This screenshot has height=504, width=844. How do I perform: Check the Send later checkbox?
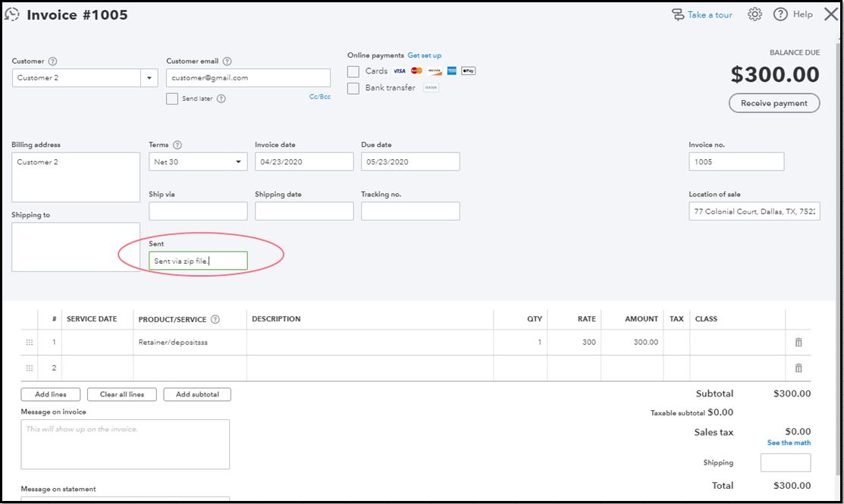tap(171, 99)
